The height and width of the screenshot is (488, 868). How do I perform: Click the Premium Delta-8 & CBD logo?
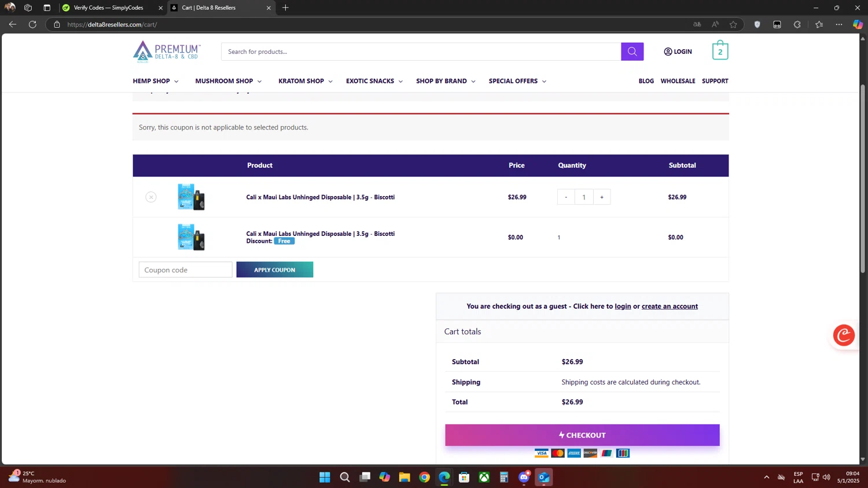coord(167,51)
